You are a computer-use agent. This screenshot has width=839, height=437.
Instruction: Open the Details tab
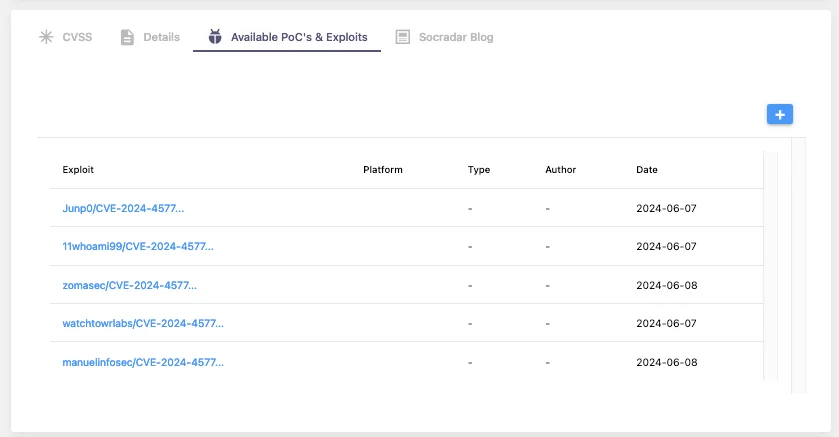(x=150, y=37)
